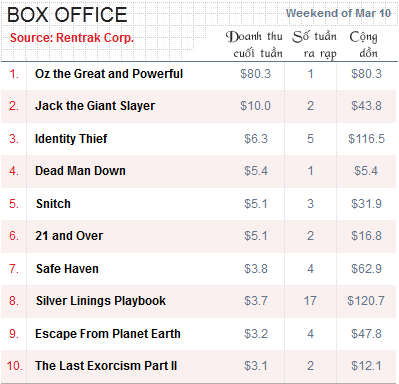The width and height of the screenshot is (399, 384).
Task: Click the BOX OFFICE heading
Action: pyautogui.click(x=67, y=15)
